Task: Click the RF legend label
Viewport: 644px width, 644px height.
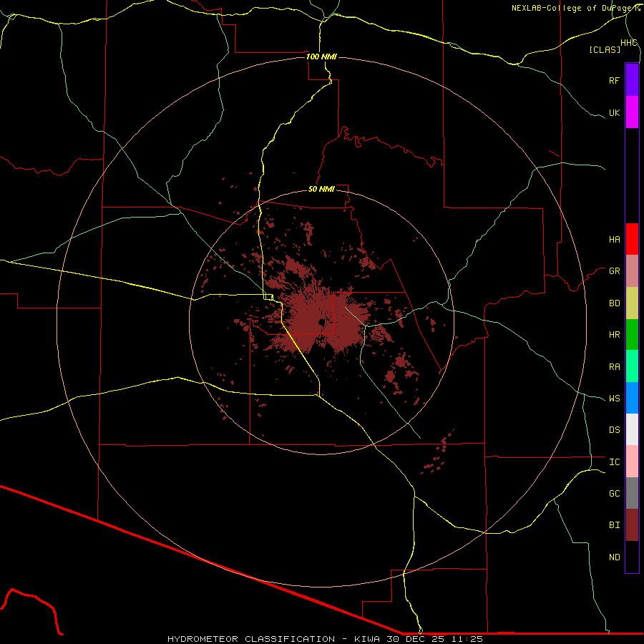Action: coord(614,80)
